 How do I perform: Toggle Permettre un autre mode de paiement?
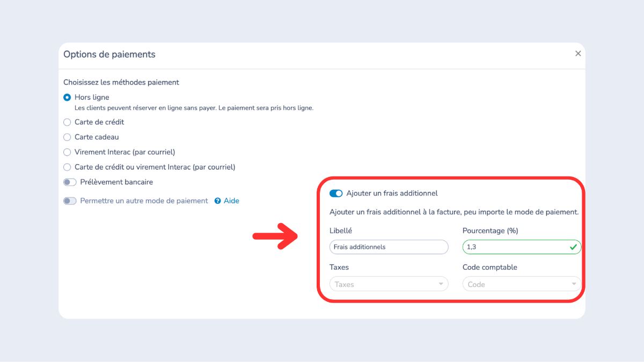point(70,201)
